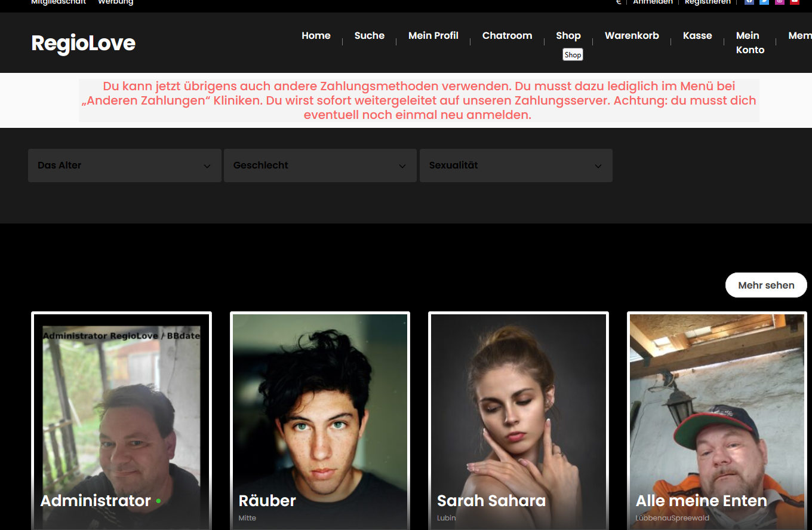Expand the Das Alter dropdown
The image size is (812, 530).
(x=124, y=166)
